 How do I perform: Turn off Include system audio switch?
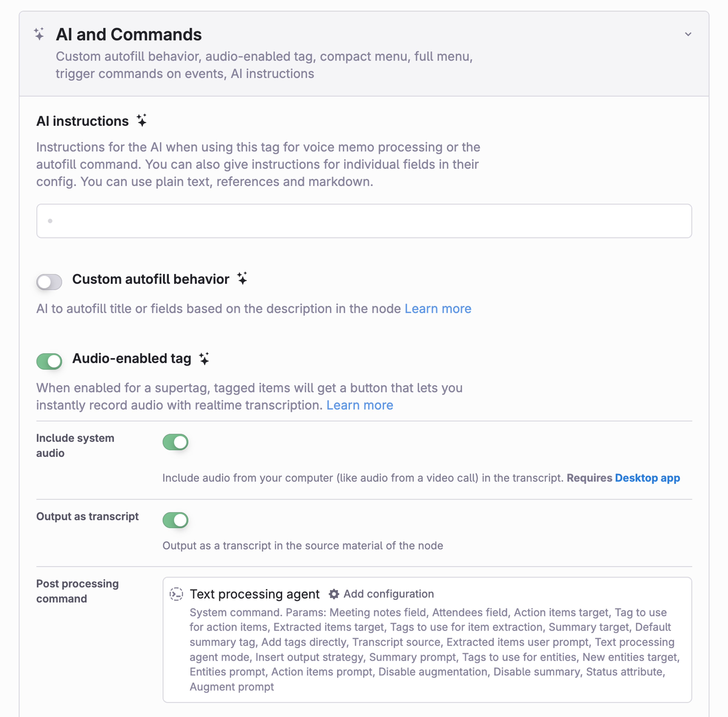point(175,442)
